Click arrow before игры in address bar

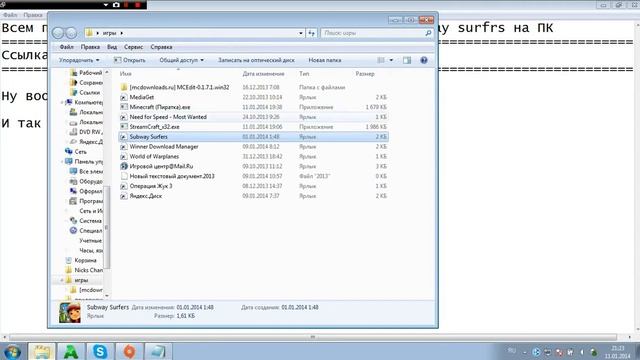click(x=98, y=33)
